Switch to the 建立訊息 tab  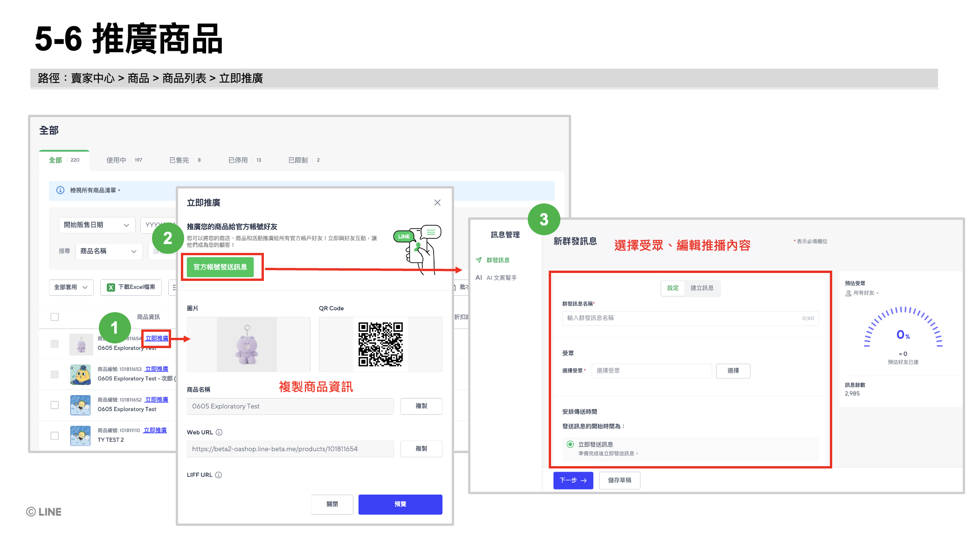tap(702, 288)
